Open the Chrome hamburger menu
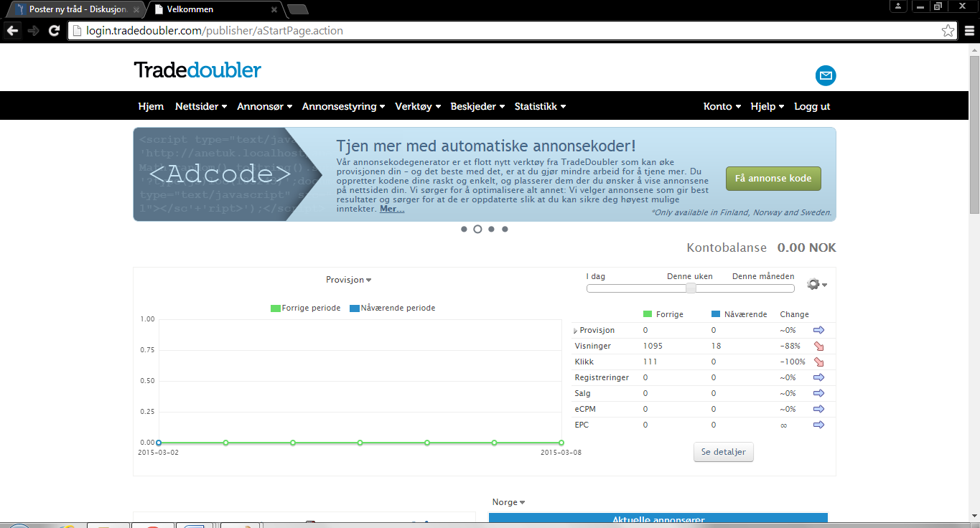The height and width of the screenshot is (528, 980). point(969,31)
